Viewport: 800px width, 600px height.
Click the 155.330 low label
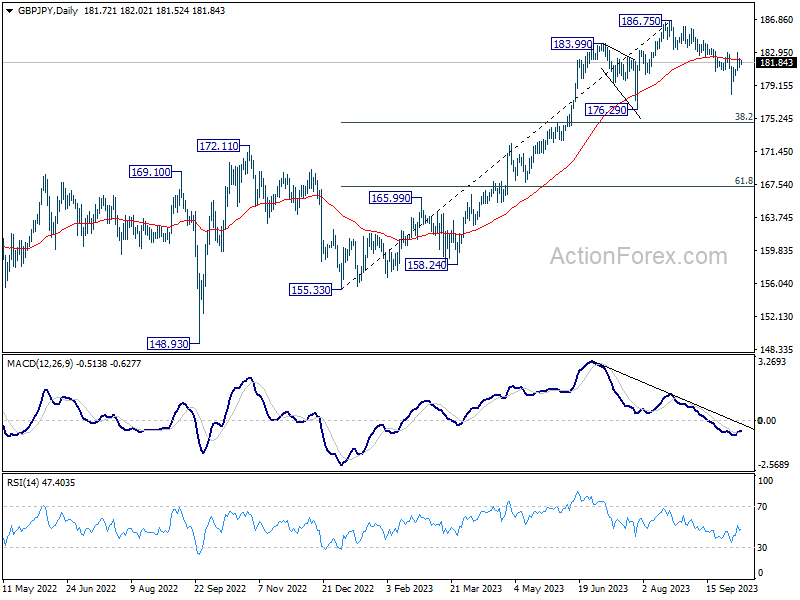pyautogui.click(x=310, y=290)
